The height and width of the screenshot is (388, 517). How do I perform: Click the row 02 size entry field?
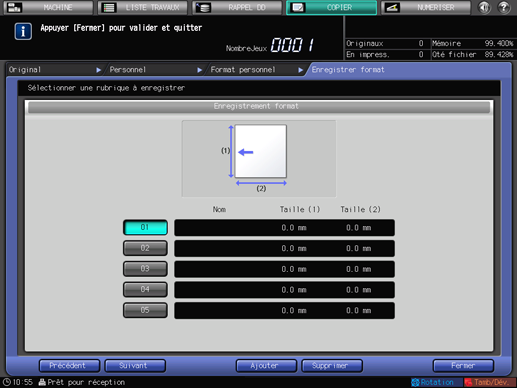[x=284, y=248]
